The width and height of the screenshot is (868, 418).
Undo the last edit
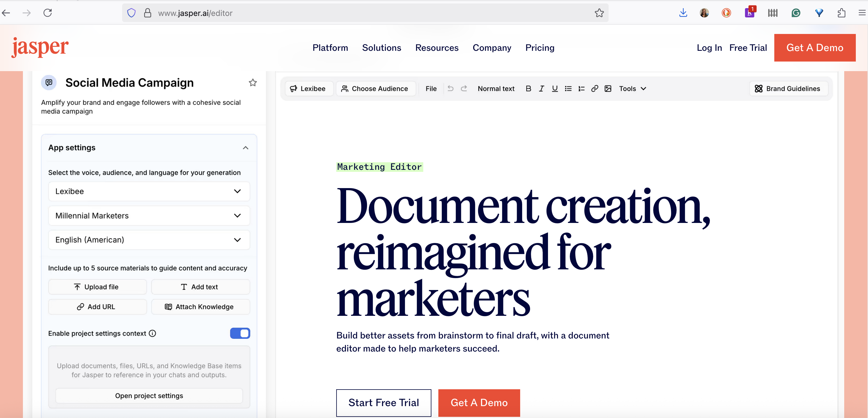tap(451, 88)
